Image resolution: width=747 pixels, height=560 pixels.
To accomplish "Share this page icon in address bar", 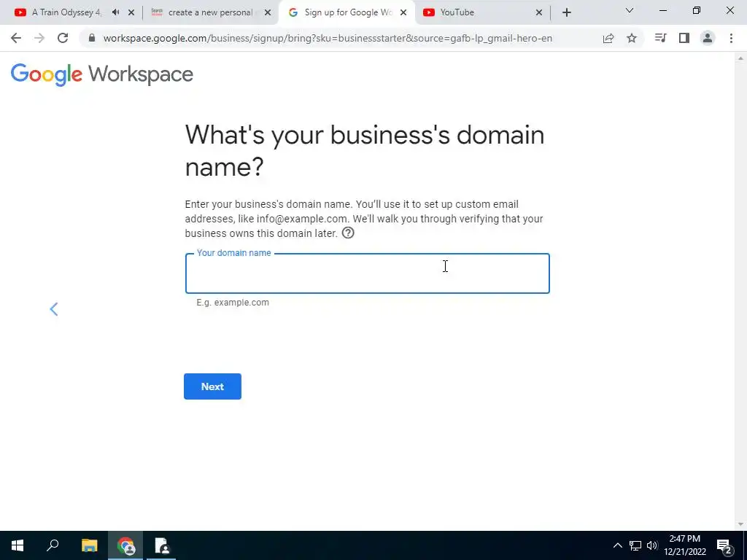I will coord(608,39).
